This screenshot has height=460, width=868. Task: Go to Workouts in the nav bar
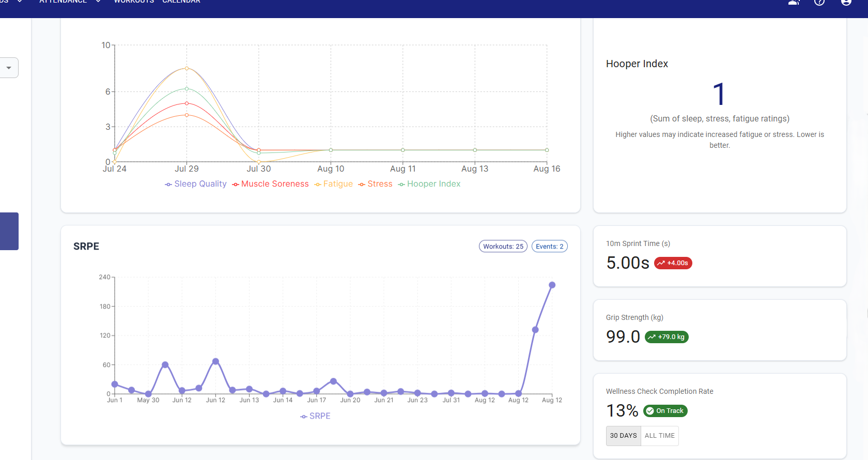coord(134,2)
